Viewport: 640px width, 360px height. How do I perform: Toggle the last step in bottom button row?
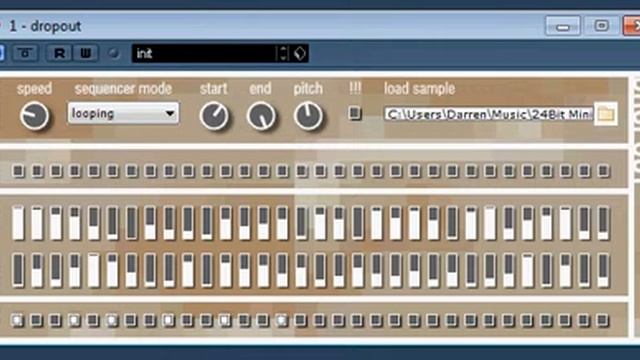point(602,320)
